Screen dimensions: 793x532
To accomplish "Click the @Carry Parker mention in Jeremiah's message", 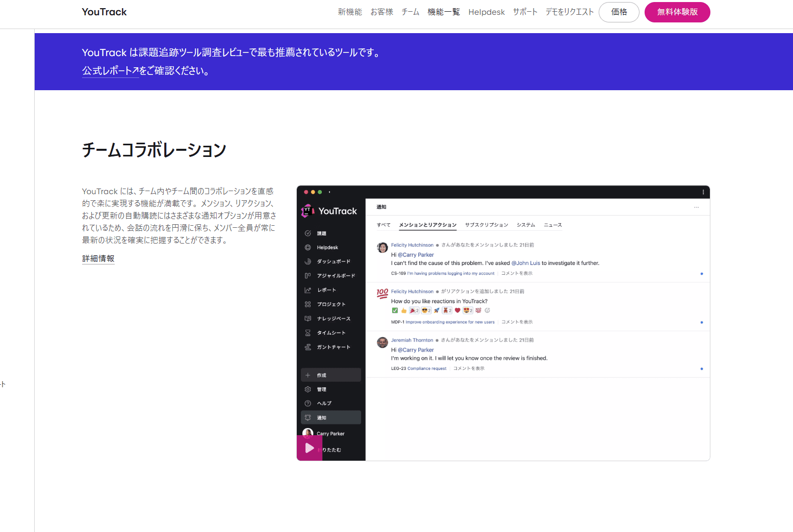I will tap(416, 350).
